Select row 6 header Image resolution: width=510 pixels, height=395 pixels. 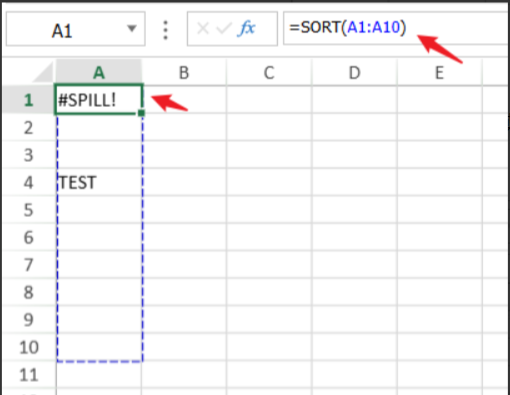28,237
